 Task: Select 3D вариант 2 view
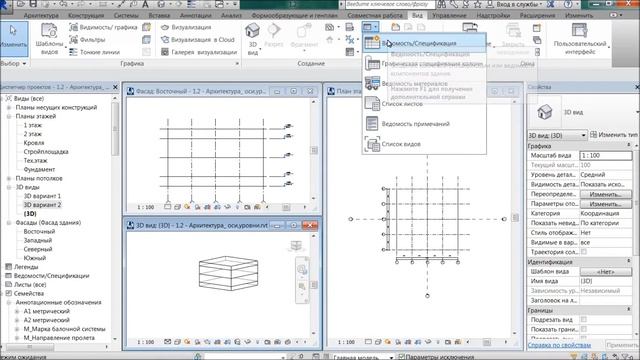click(x=42, y=205)
